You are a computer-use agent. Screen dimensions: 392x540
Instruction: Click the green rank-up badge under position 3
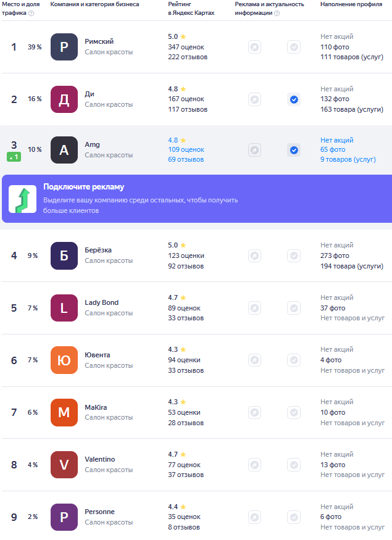[14, 157]
